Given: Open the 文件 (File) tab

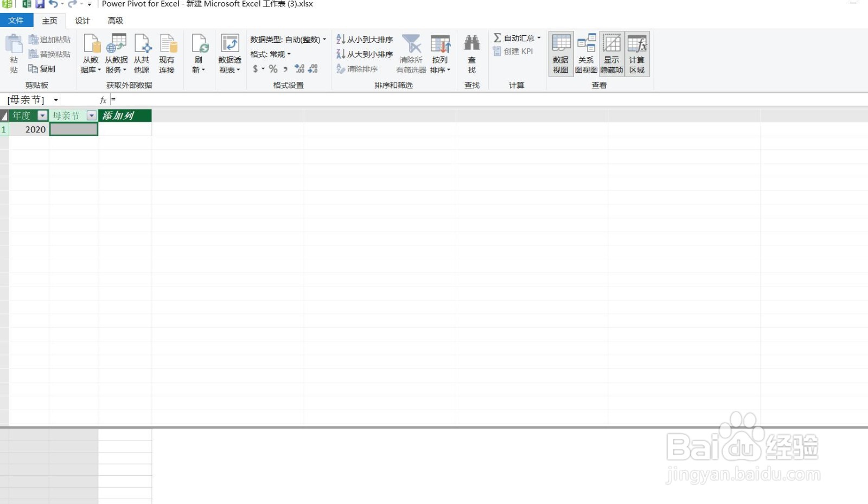Looking at the screenshot, I should (16, 21).
